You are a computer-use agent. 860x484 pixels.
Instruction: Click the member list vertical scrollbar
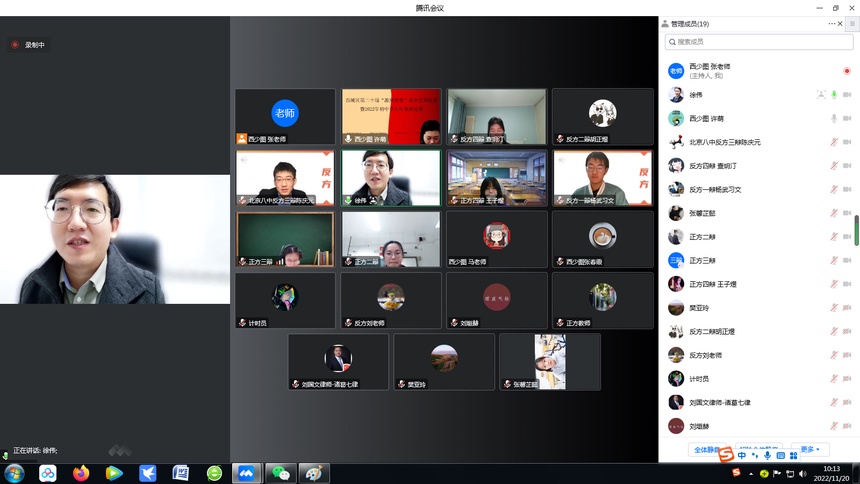(x=856, y=230)
